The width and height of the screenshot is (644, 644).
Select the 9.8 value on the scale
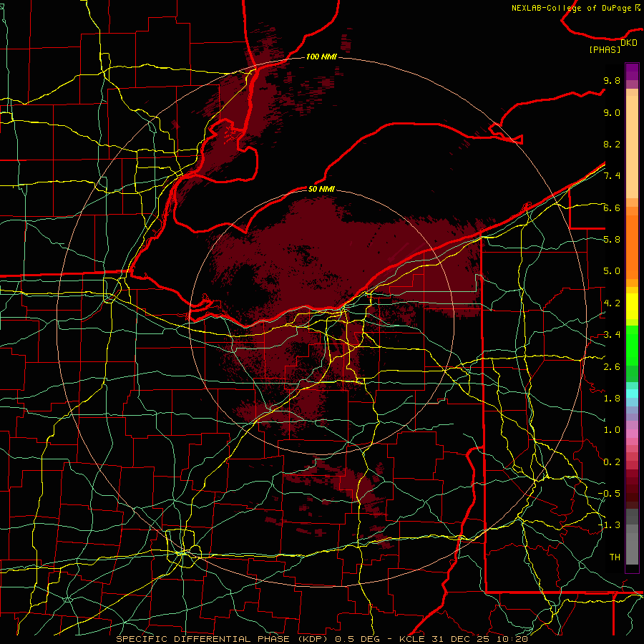click(612, 80)
